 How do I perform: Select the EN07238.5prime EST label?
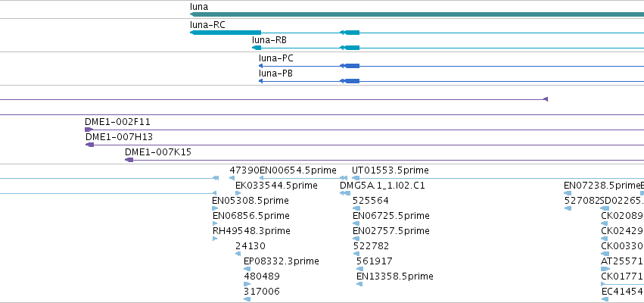coord(602,186)
